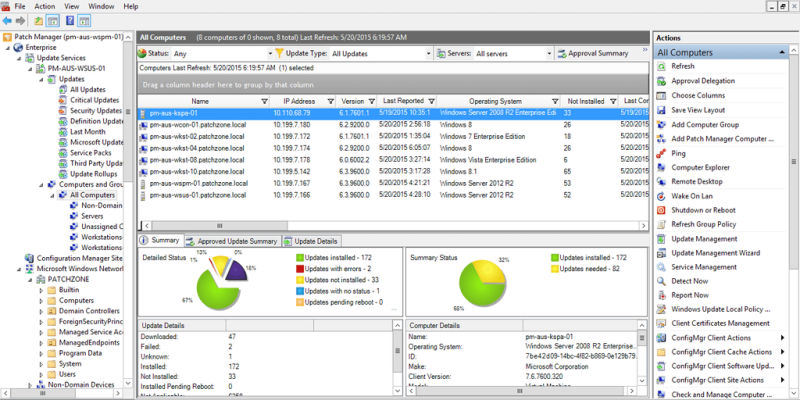Select Security Updates tree item
The image size is (800, 400).
click(x=96, y=111)
